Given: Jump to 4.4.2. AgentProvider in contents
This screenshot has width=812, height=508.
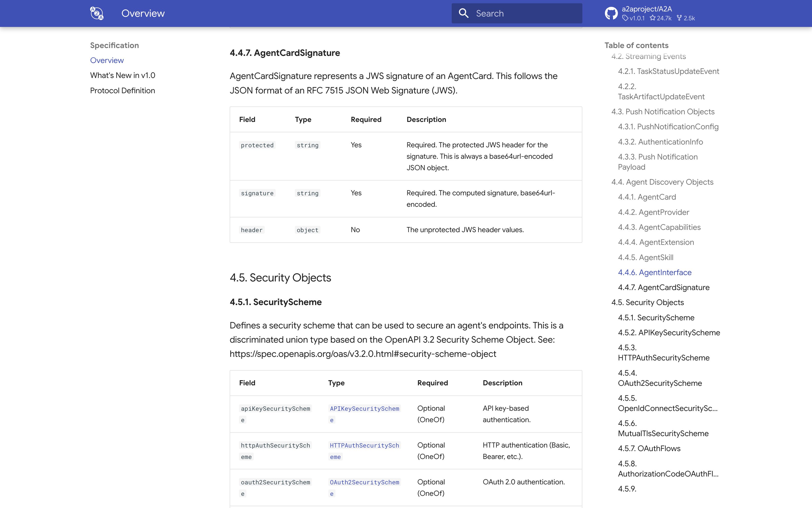Looking at the screenshot, I should coord(654,212).
